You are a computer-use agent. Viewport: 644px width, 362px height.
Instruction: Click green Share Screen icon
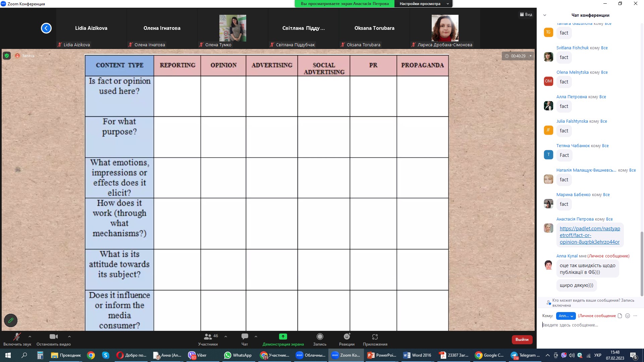coord(283,337)
